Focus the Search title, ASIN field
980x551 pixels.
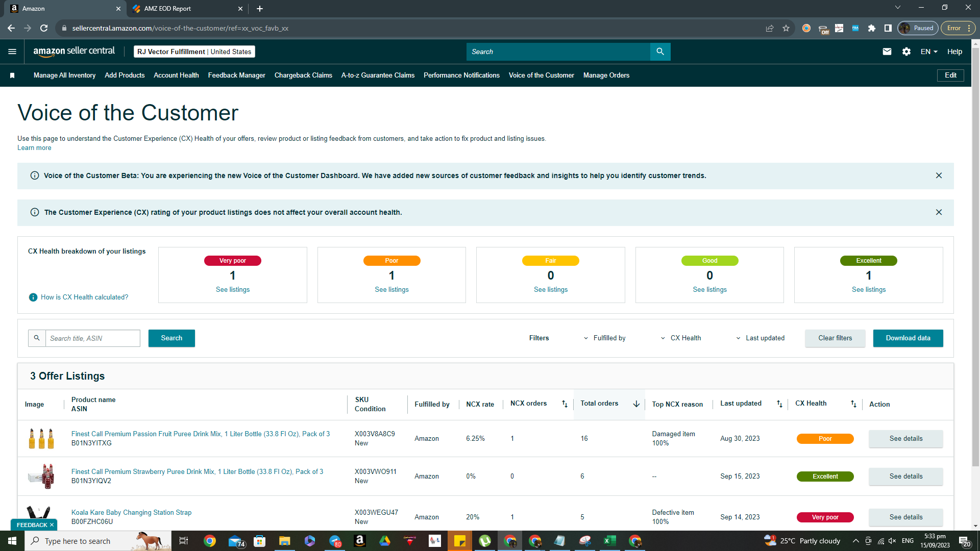pos(92,338)
